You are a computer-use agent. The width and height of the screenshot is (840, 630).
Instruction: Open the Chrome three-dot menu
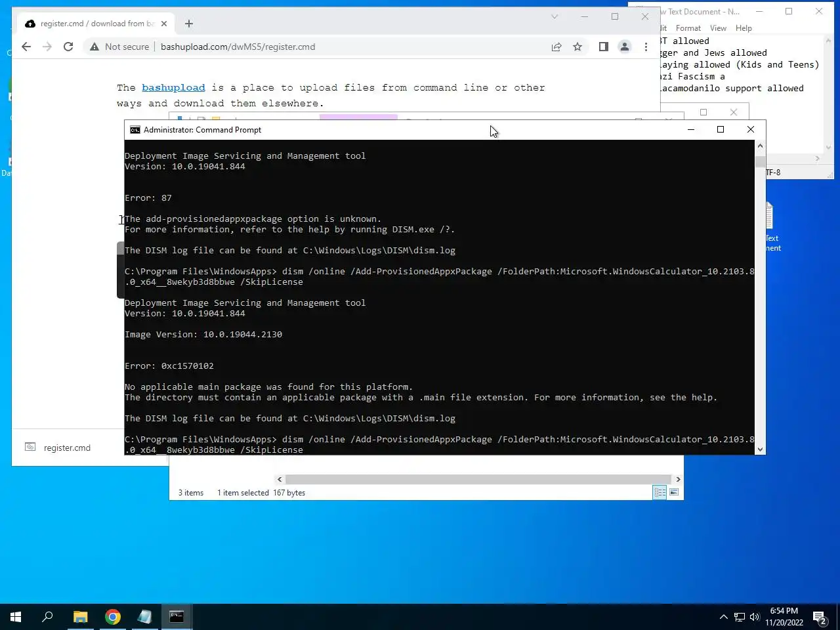646,47
